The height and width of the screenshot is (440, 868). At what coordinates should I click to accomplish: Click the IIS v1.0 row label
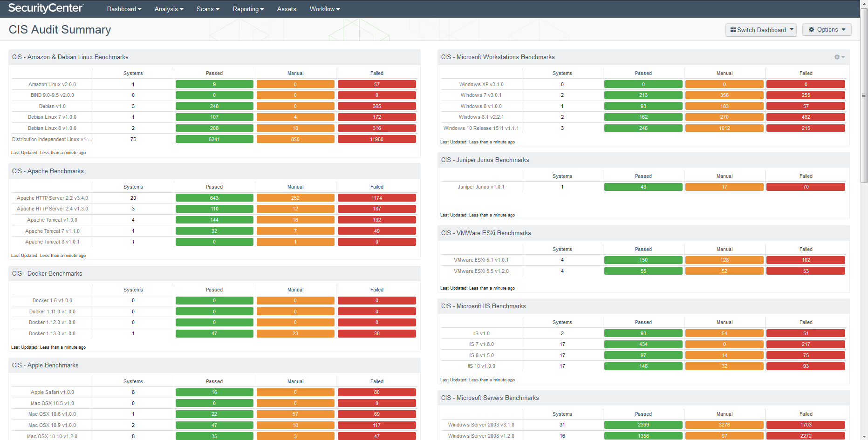pyautogui.click(x=481, y=333)
